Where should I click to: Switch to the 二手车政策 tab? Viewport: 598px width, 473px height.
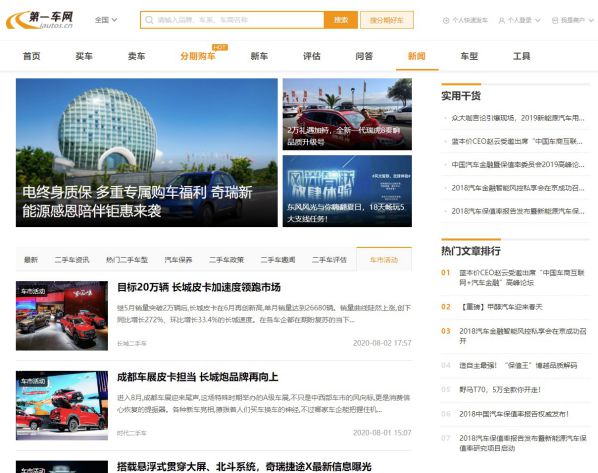click(x=226, y=260)
